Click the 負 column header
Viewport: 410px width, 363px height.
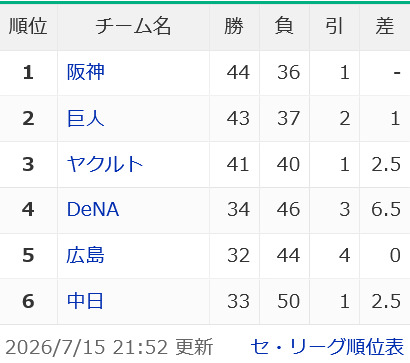(x=284, y=27)
